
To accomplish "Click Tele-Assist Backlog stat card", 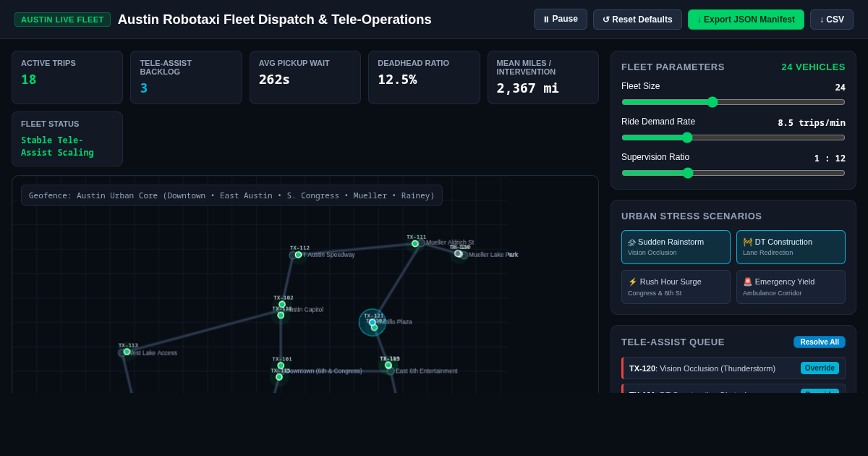I will coord(186,77).
